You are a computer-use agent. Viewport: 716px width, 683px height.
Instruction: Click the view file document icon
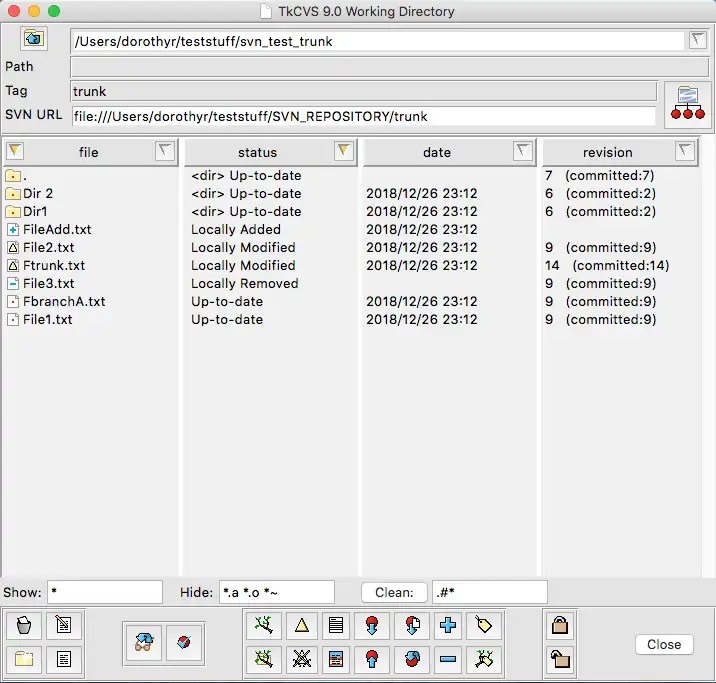click(x=64, y=659)
